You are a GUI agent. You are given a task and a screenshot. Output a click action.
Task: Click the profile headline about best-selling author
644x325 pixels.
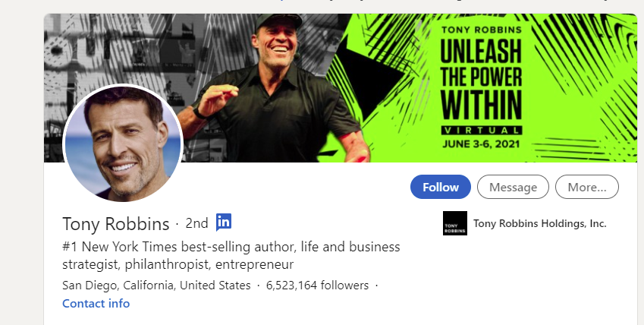[x=231, y=256]
